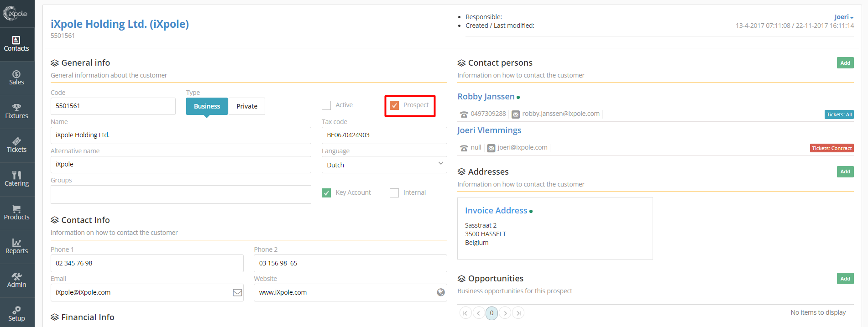Click Opportunities section layers icon
868x327 pixels.
point(461,279)
